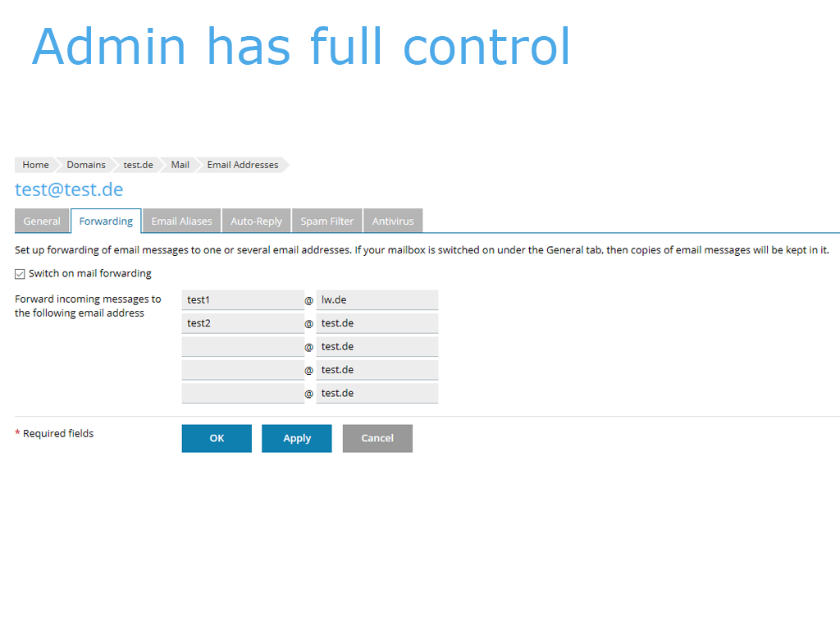Viewport: 840px width, 630px height.
Task: Click the OK button
Action: pyautogui.click(x=217, y=438)
